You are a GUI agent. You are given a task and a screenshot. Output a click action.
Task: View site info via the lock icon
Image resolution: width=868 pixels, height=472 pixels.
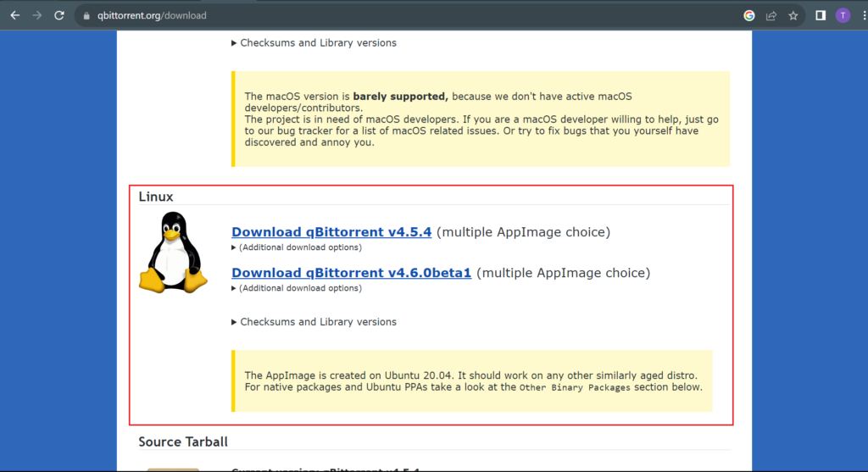point(86,15)
